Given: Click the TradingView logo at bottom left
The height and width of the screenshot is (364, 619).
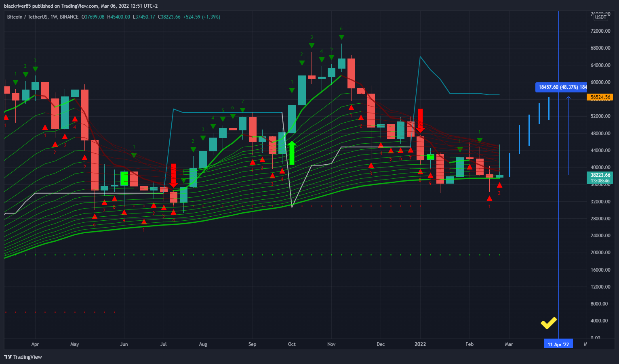Looking at the screenshot, I should pos(23,357).
